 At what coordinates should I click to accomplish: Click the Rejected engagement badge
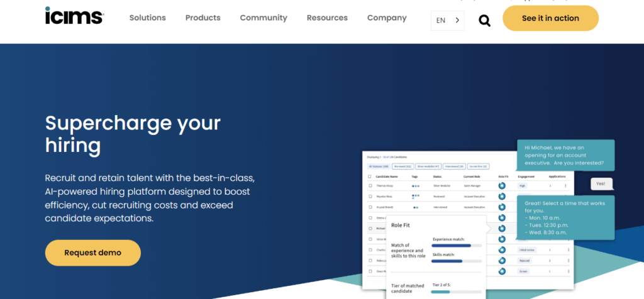(525, 261)
